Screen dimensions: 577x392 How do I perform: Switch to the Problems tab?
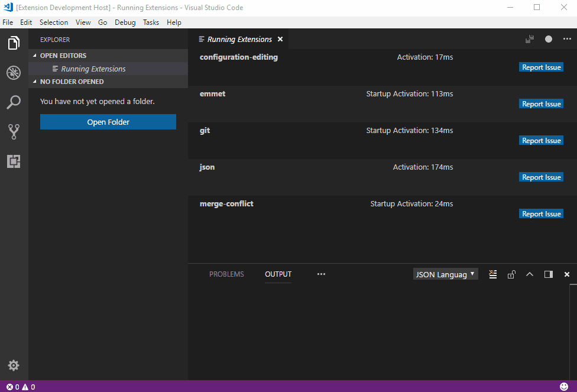pos(226,274)
